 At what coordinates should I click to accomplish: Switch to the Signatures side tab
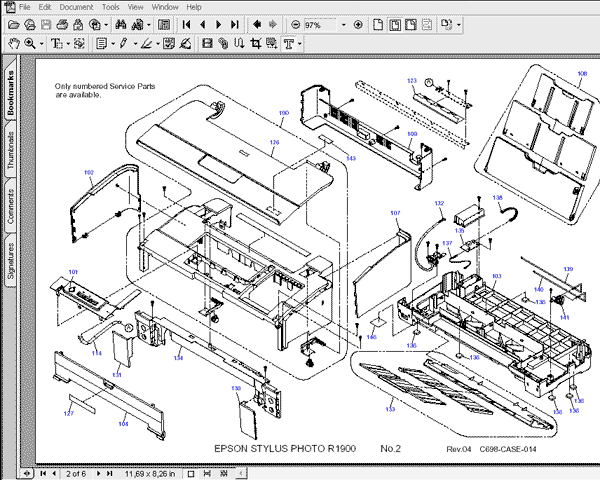pyautogui.click(x=10, y=260)
